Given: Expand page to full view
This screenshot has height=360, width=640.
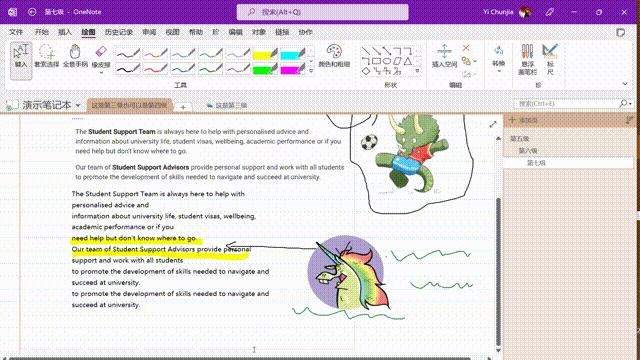Looking at the screenshot, I should click(x=493, y=124).
